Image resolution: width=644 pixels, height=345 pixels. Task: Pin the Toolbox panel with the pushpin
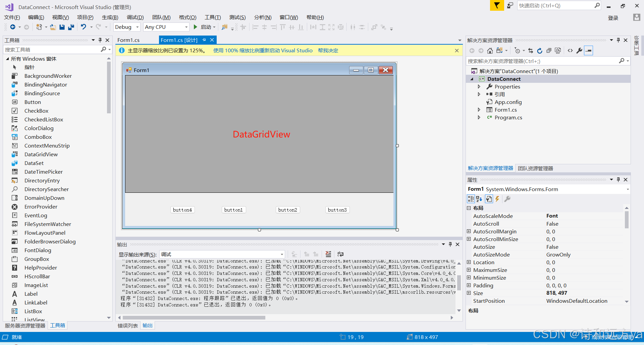(100, 40)
